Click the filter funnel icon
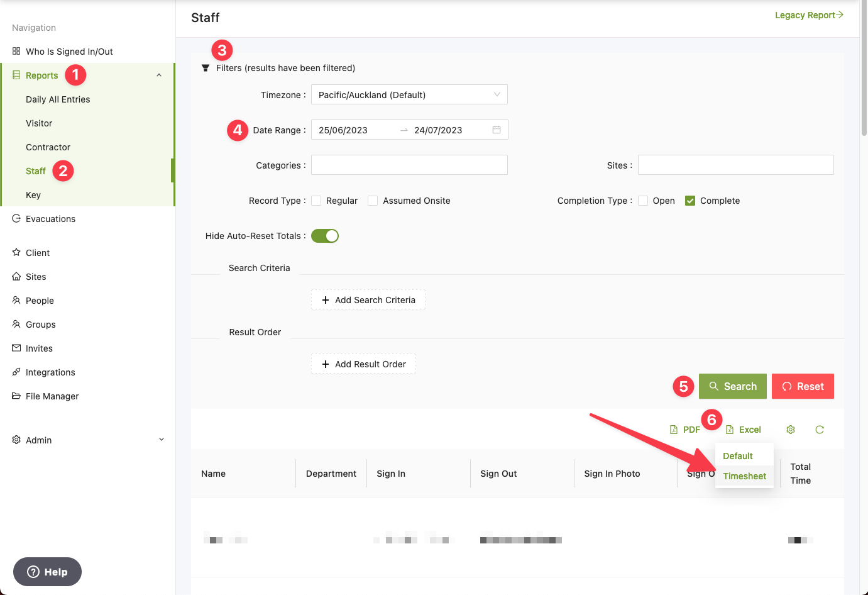This screenshot has height=595, width=868. tap(206, 68)
